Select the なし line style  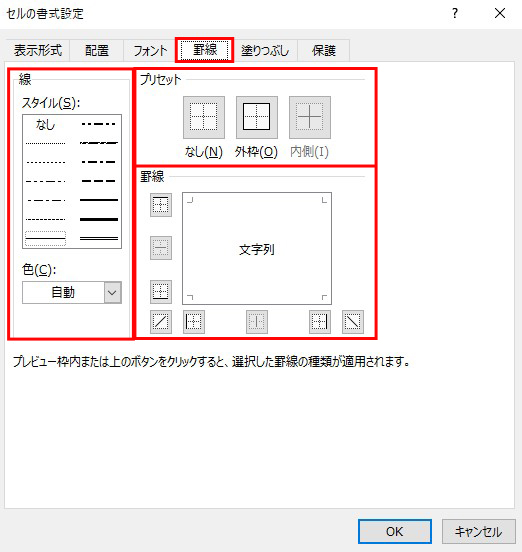tap(45, 124)
